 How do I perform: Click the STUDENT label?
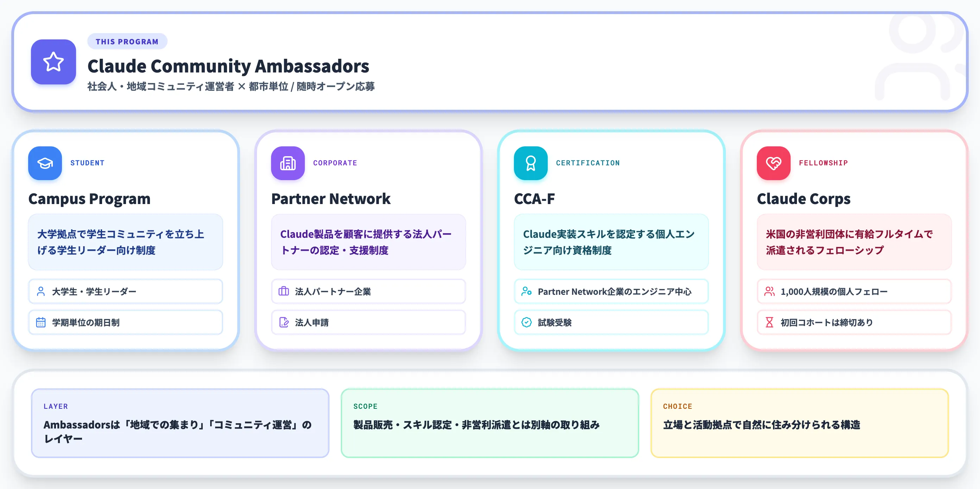pyautogui.click(x=87, y=163)
